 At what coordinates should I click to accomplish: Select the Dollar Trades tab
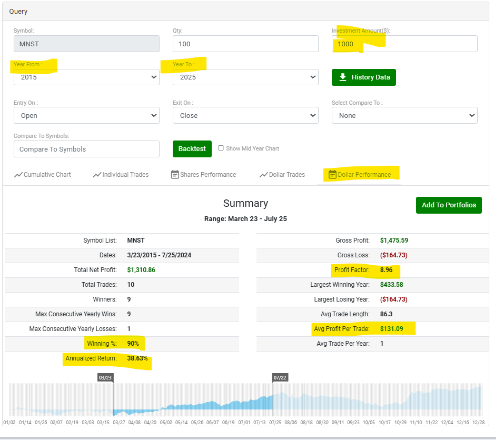click(282, 175)
